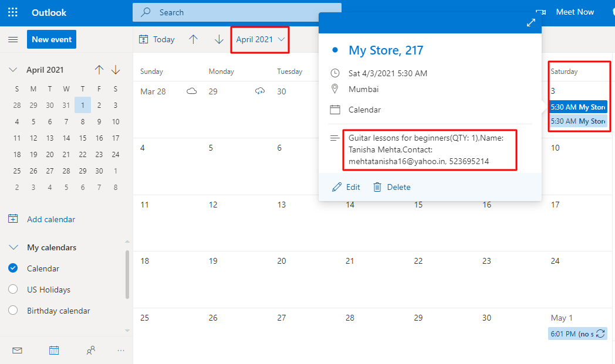
Task: Open the April 2021 month picker dropdown
Action: [260, 39]
